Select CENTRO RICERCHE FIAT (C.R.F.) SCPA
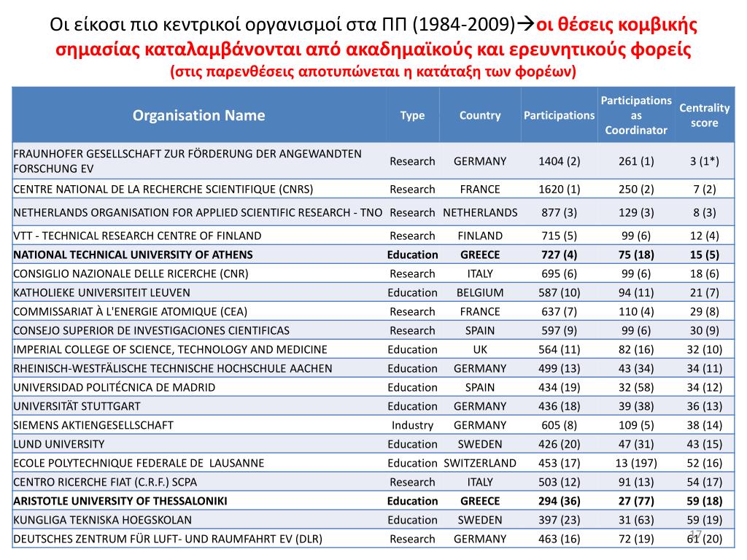747x560 pixels. click(x=105, y=483)
